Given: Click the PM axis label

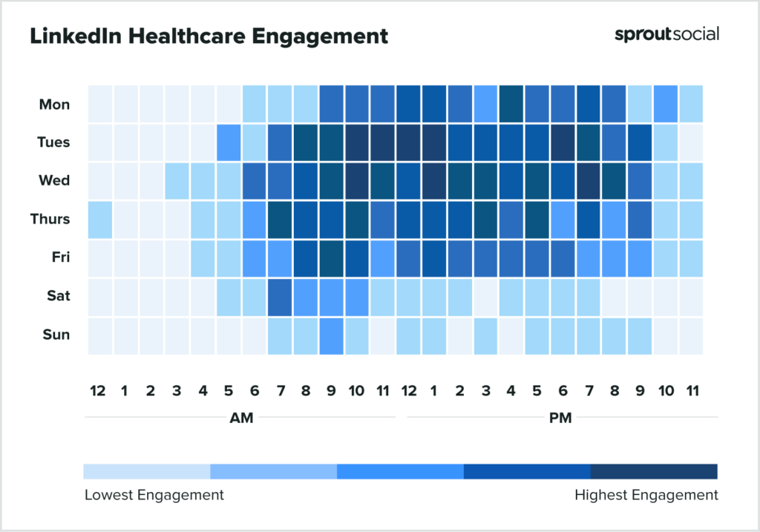Looking at the screenshot, I should 560,418.
